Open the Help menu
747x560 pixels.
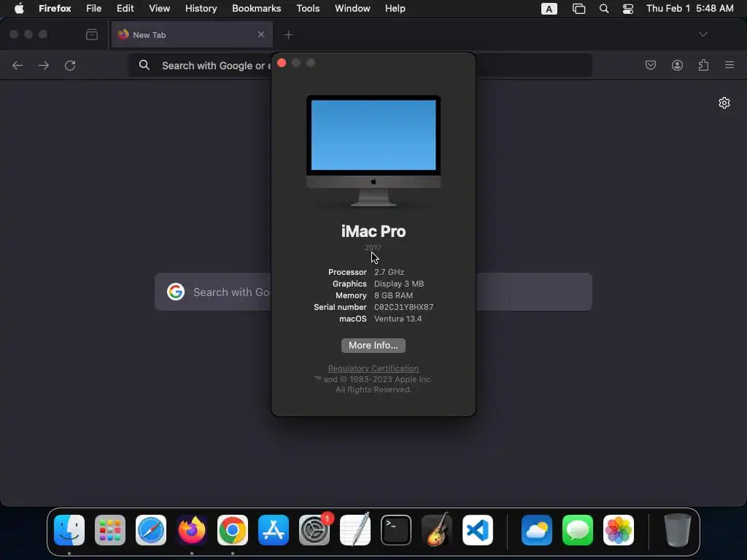click(395, 9)
